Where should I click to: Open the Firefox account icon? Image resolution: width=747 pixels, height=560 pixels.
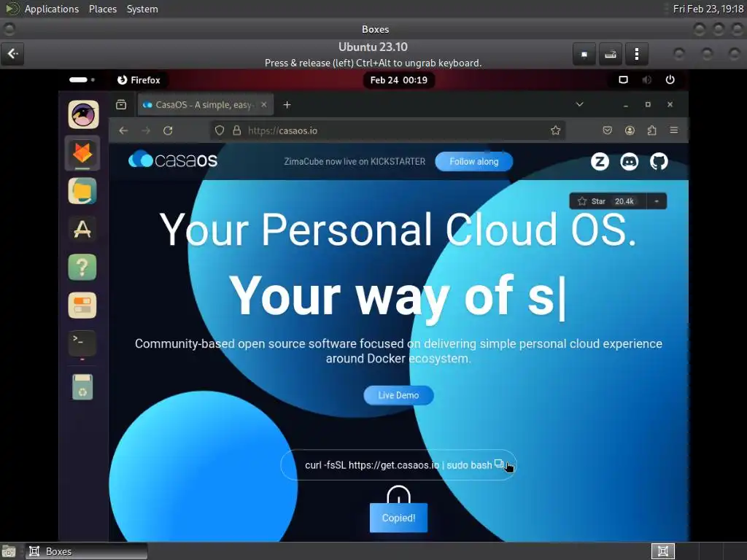click(x=630, y=131)
